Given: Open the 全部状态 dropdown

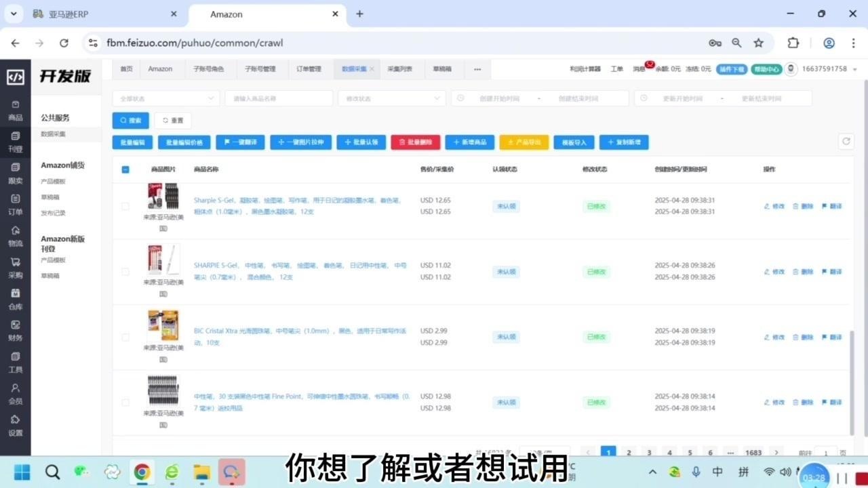Looking at the screenshot, I should click(x=166, y=98).
